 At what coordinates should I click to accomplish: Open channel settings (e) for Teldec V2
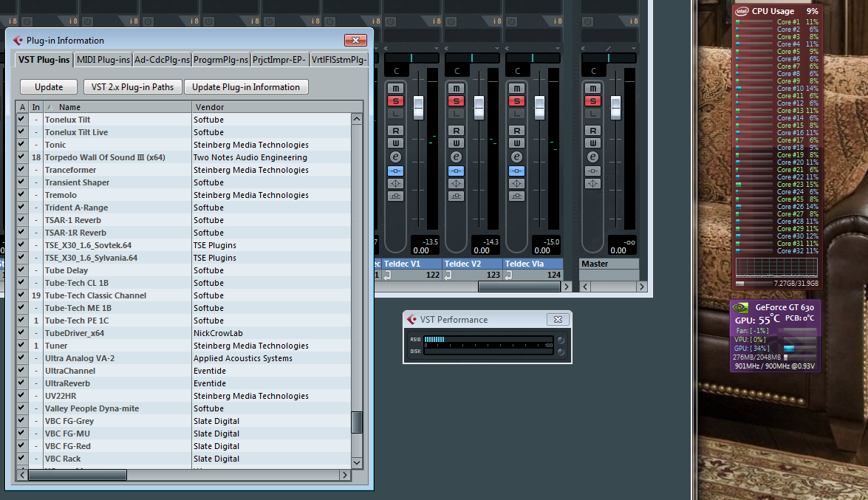tap(456, 157)
